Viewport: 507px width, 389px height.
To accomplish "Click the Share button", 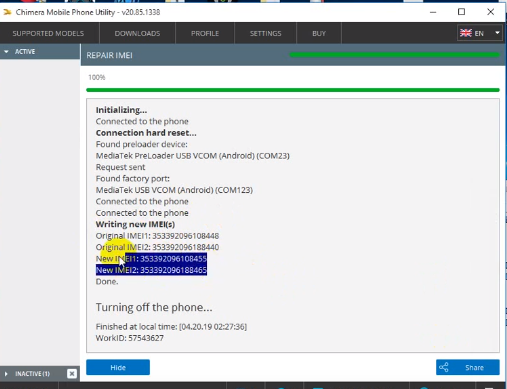I will coord(468,367).
